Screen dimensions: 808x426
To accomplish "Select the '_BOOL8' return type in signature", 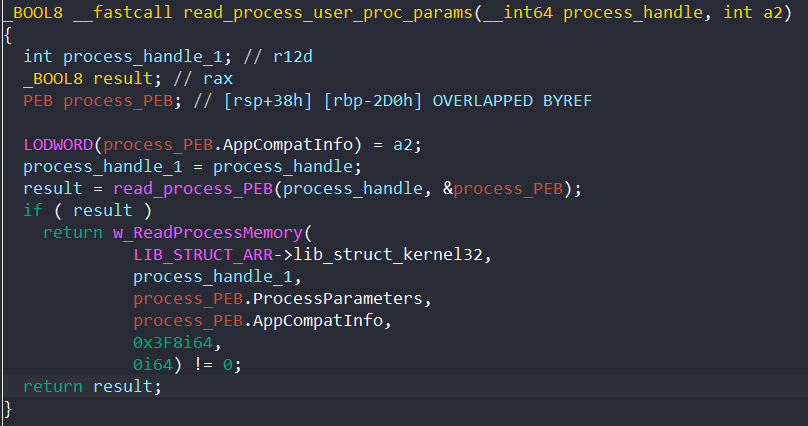I will 33,12.
